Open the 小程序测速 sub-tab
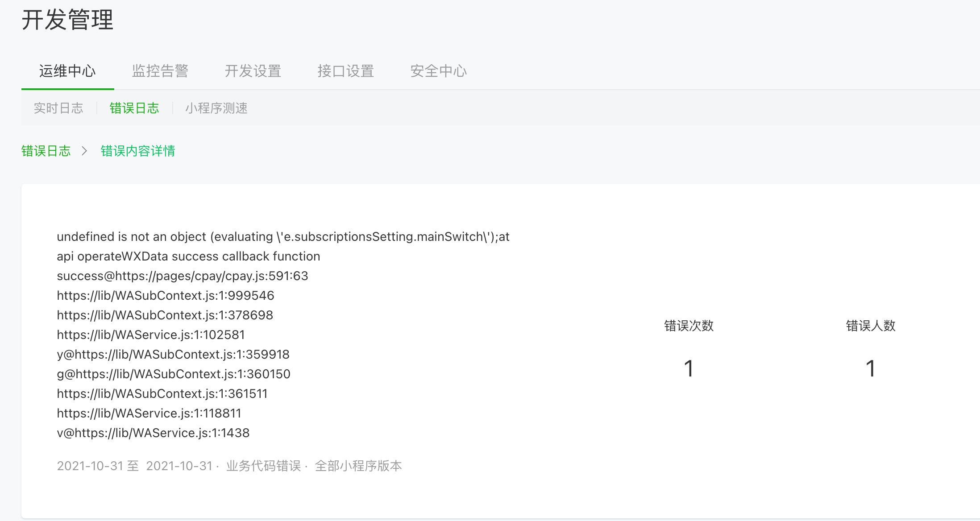This screenshot has height=521, width=980. tap(216, 108)
